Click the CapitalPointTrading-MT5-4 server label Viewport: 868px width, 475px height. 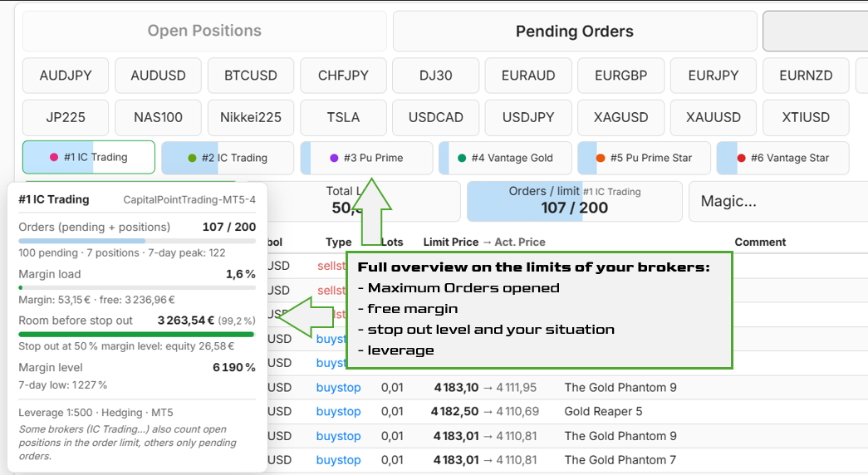(189, 200)
